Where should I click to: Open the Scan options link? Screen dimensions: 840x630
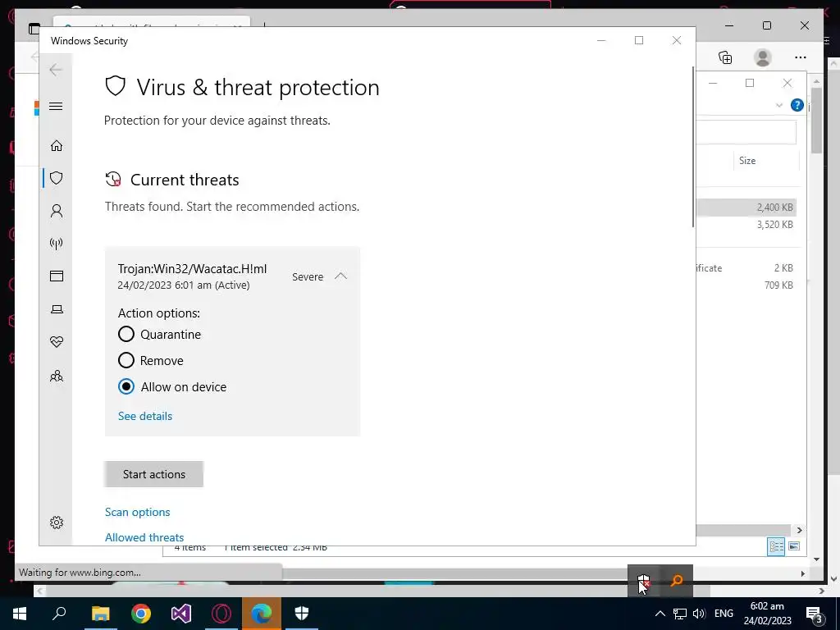[x=137, y=512]
